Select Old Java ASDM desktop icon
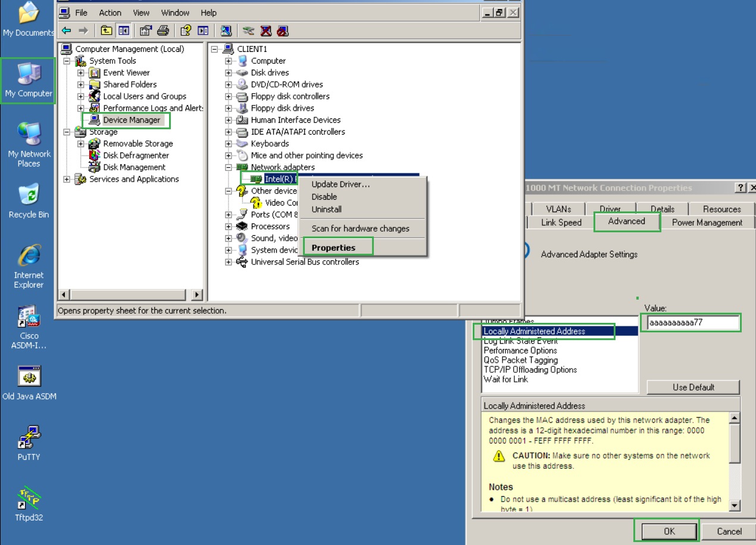The width and height of the screenshot is (756, 545). [29, 383]
